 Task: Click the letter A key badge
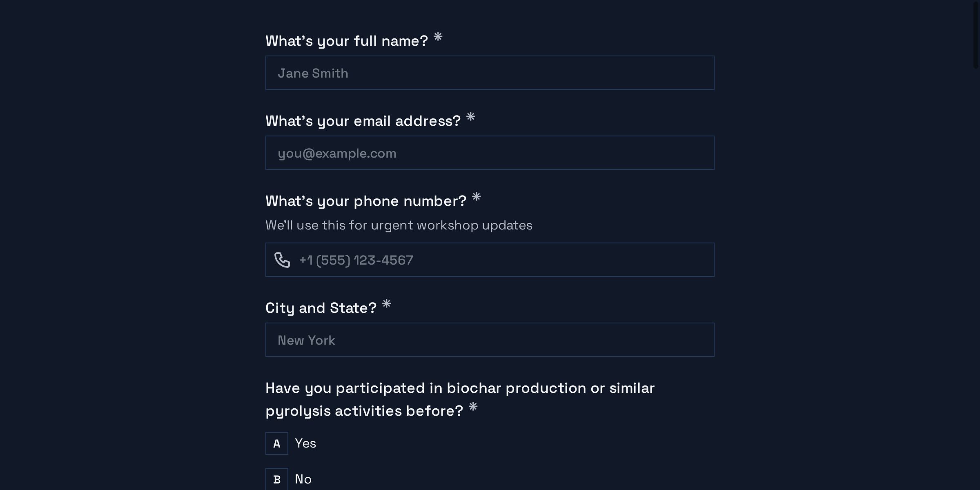pyautogui.click(x=277, y=443)
